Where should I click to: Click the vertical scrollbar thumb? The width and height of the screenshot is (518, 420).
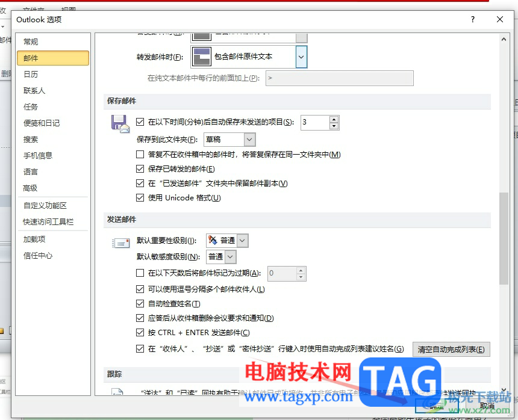pos(504,238)
